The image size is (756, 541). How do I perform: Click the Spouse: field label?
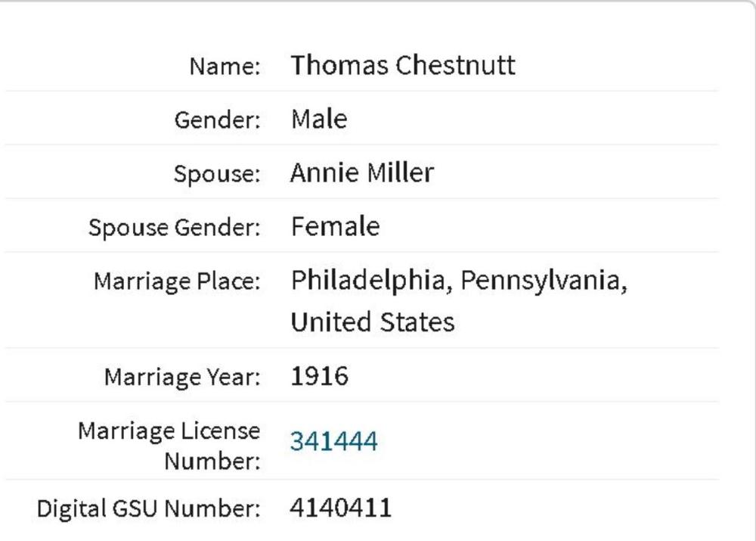[x=216, y=174]
